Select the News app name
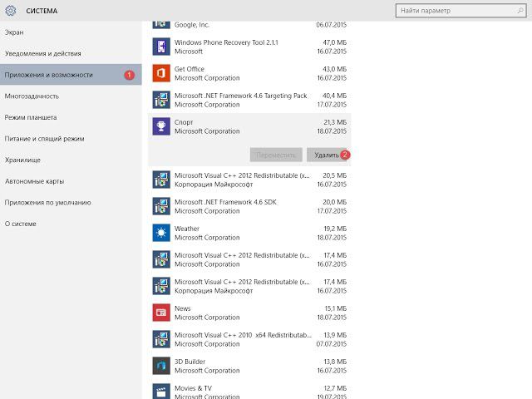Image resolution: width=532 pixels, height=399 pixels. (183, 308)
